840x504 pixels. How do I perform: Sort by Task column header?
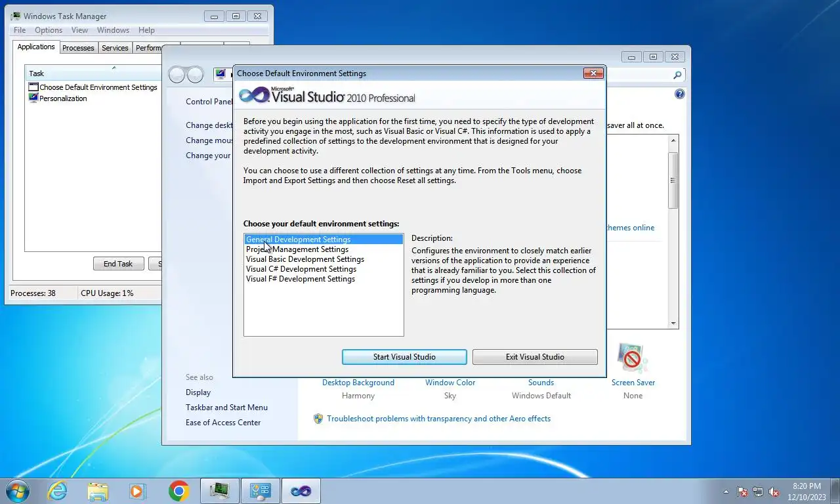(93, 73)
